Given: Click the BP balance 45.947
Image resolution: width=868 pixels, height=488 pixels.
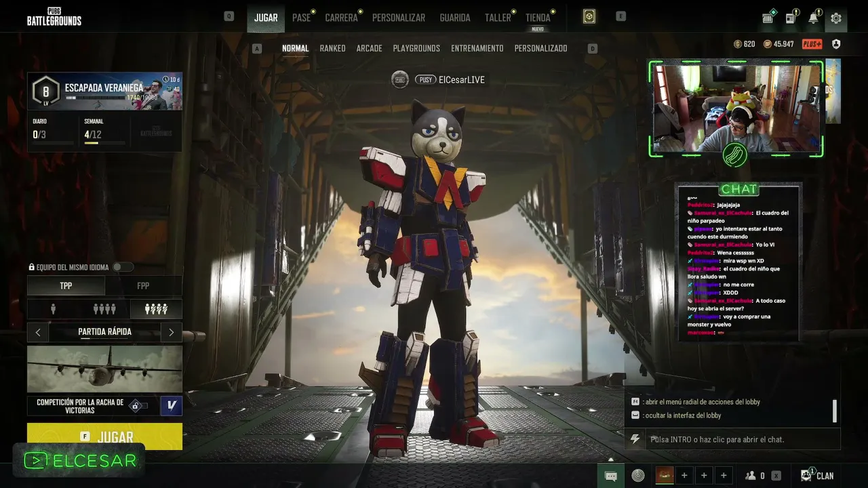Looking at the screenshot, I should point(778,44).
